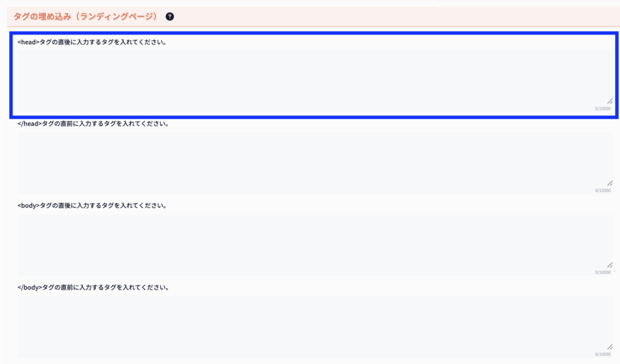Click the <head>タグの直後 label
The height and width of the screenshot is (364, 620).
coord(92,42)
